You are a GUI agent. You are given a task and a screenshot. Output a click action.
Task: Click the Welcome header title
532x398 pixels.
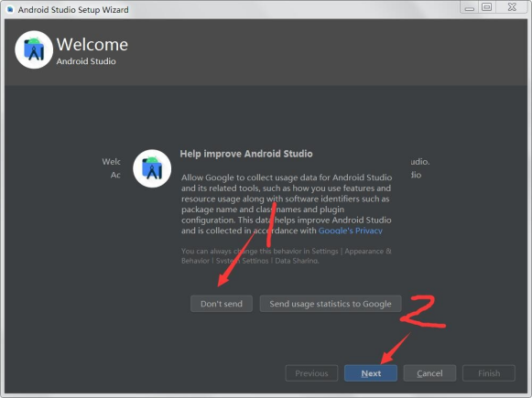(92, 45)
